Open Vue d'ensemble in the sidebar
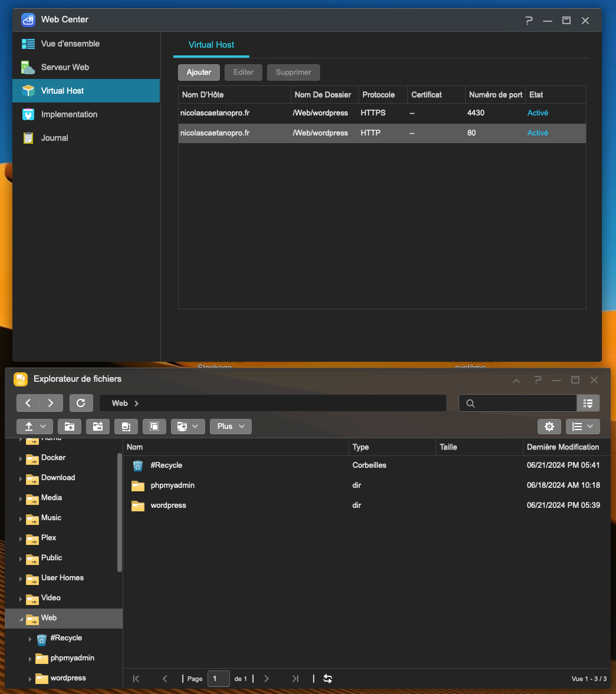The height and width of the screenshot is (694, 616). pyautogui.click(x=70, y=44)
